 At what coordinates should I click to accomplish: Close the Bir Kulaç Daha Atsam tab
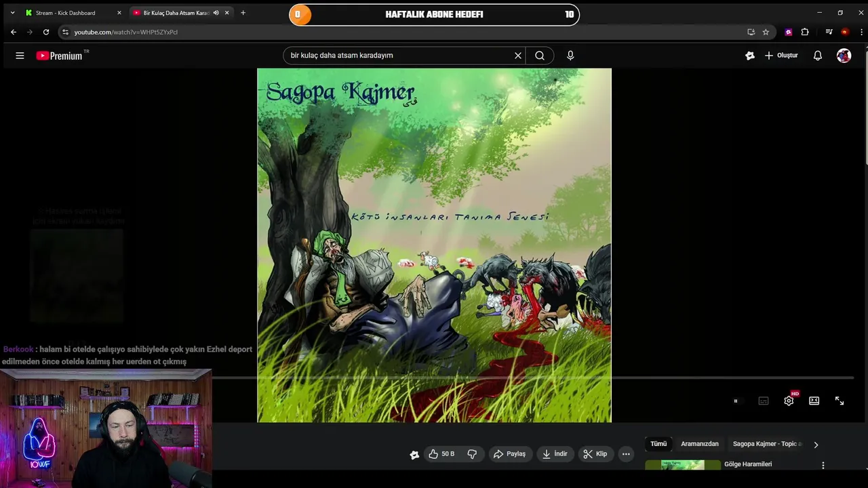[x=226, y=13]
